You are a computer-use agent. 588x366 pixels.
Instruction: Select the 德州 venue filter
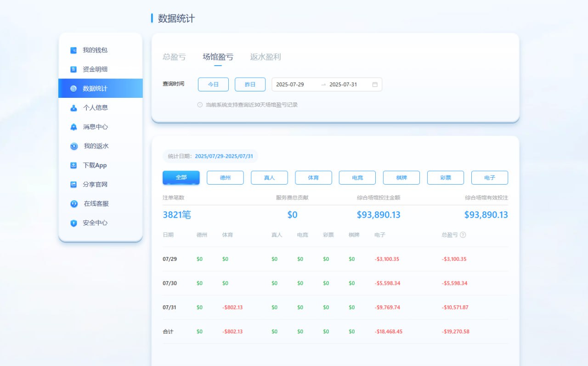coord(225,178)
